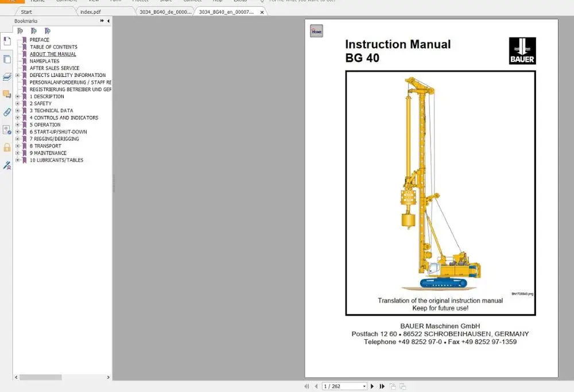Open the Layers panel icon
Image resolution: width=574 pixels, height=392 pixels.
click(x=7, y=76)
